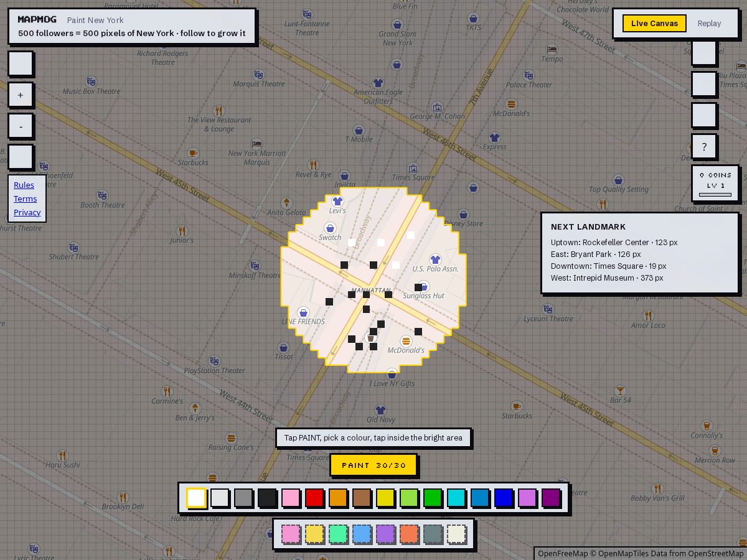Select the Amor Loco restaurant marker

[648, 315]
